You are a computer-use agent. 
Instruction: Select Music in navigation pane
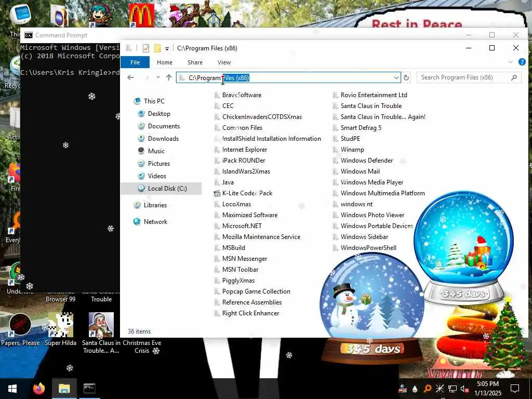click(x=156, y=151)
